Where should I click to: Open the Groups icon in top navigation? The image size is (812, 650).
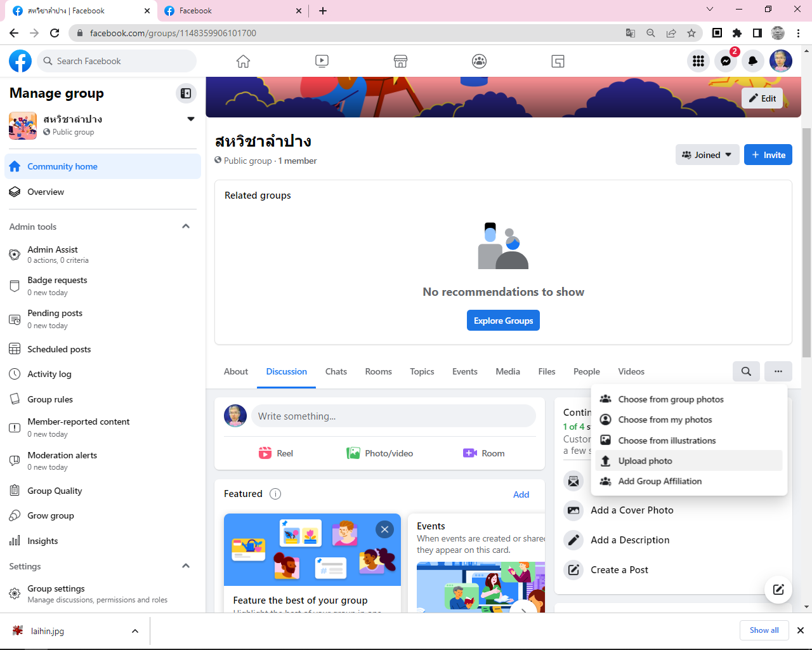click(479, 61)
